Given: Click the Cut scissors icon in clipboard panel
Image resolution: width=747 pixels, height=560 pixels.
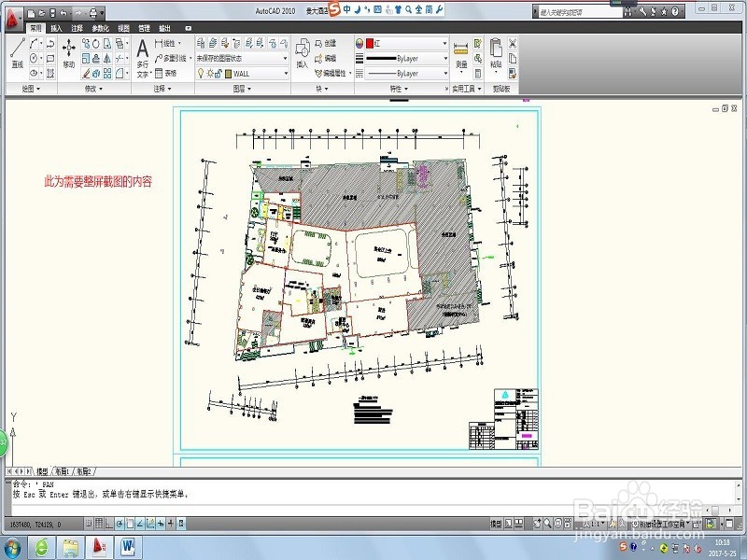Looking at the screenshot, I should [x=513, y=44].
